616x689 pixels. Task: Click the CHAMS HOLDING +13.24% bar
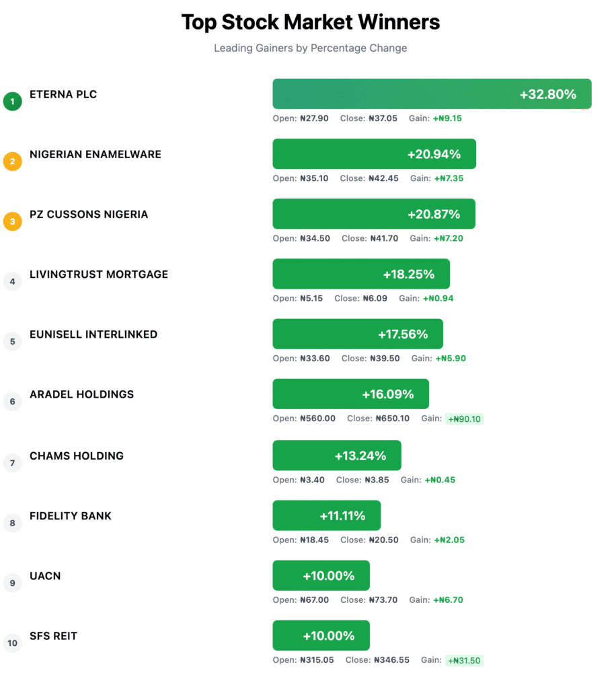pyautogui.click(x=337, y=456)
